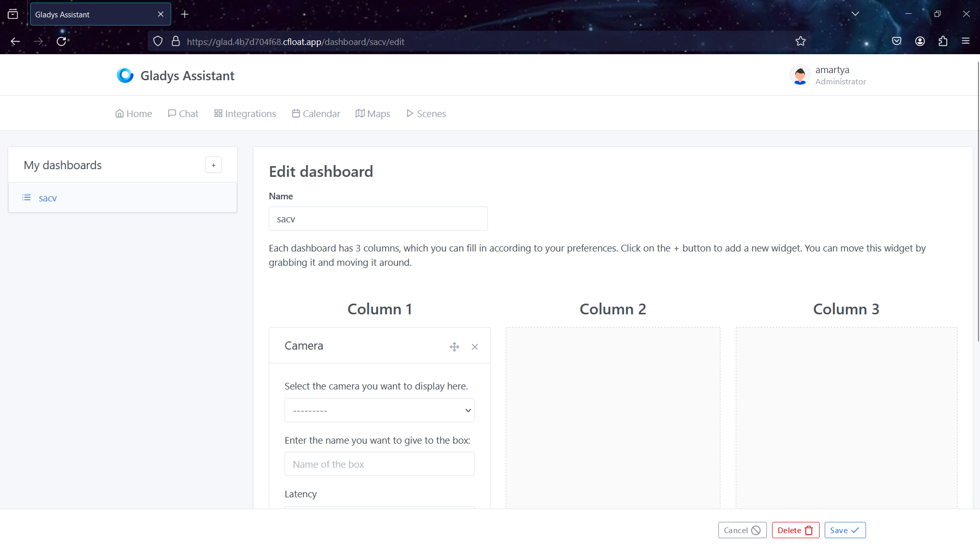Image resolution: width=980 pixels, height=551 pixels.
Task: Open a new browser tab
Action: pyautogui.click(x=185, y=14)
